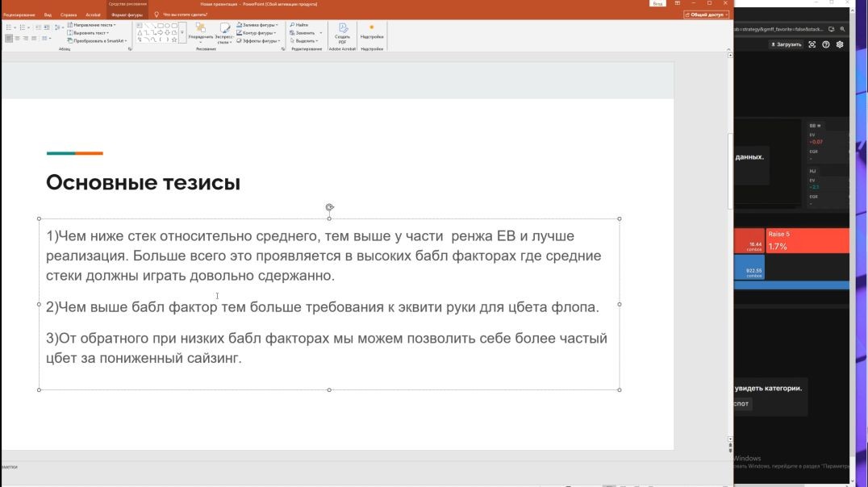Click the Tell me (Что вы хотите сделать) search box
The width and height of the screenshot is (868, 487).
(185, 15)
